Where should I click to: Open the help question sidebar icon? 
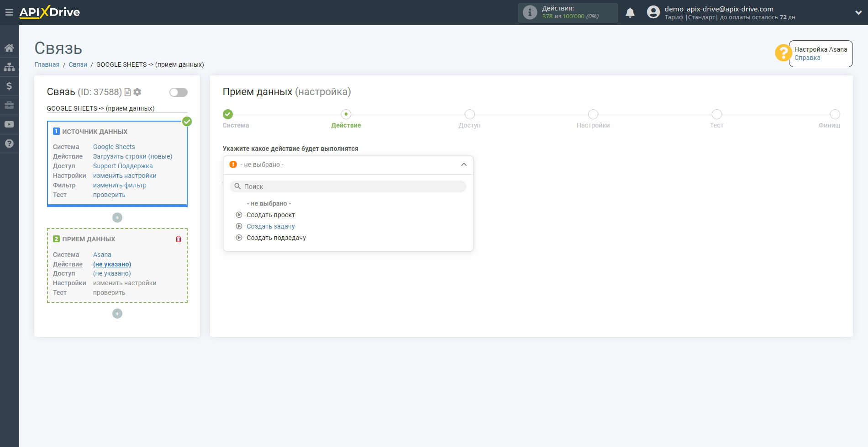pyautogui.click(x=9, y=144)
